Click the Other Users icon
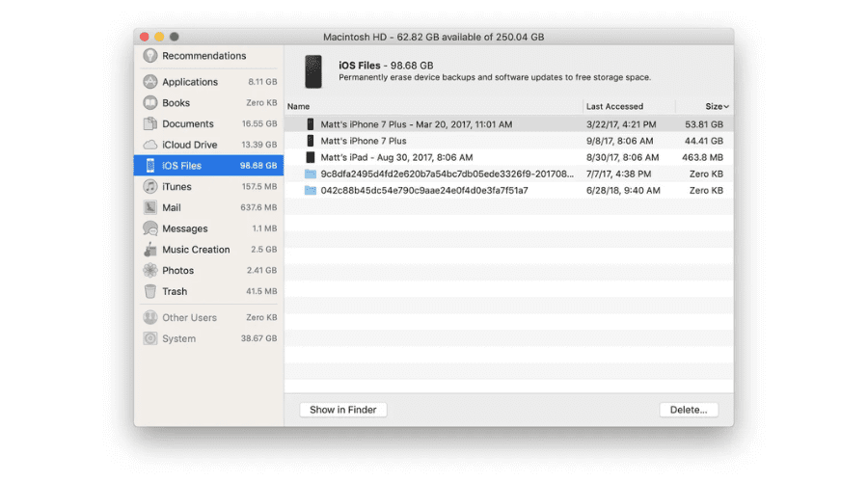The width and height of the screenshot is (868, 482). (150, 317)
